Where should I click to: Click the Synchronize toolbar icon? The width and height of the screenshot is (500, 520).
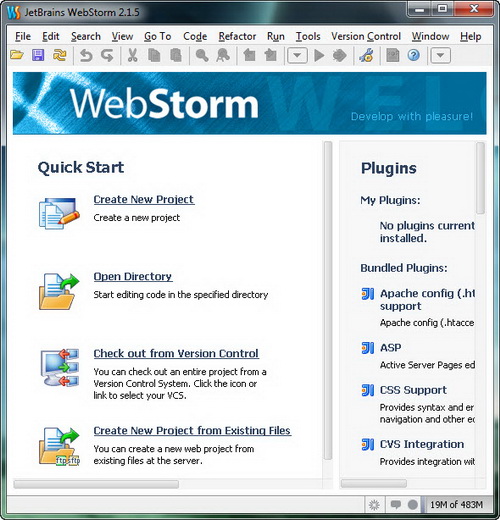click(x=60, y=55)
